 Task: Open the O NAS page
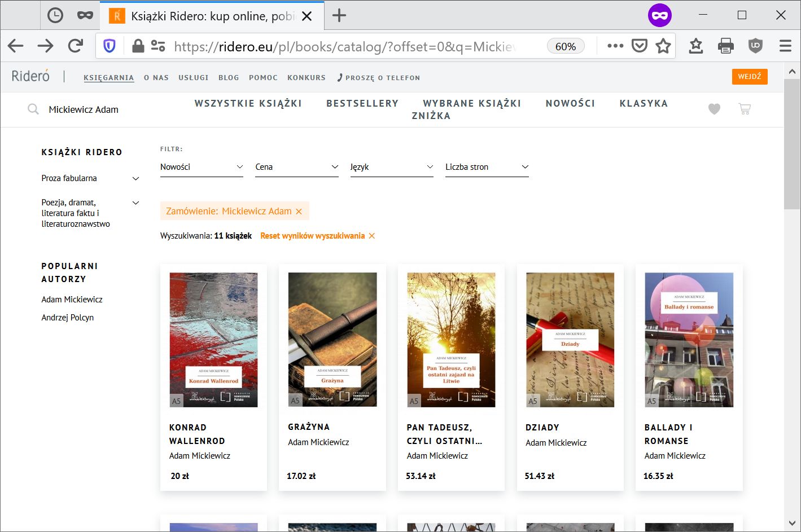pyautogui.click(x=156, y=78)
